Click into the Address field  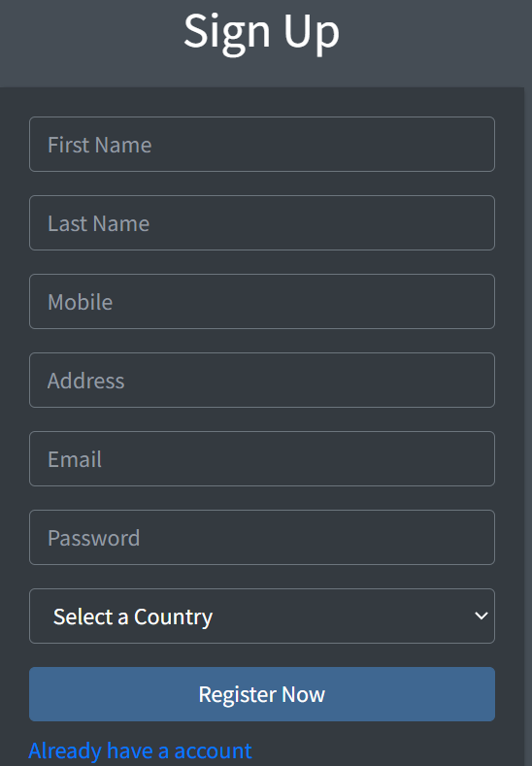coord(262,380)
